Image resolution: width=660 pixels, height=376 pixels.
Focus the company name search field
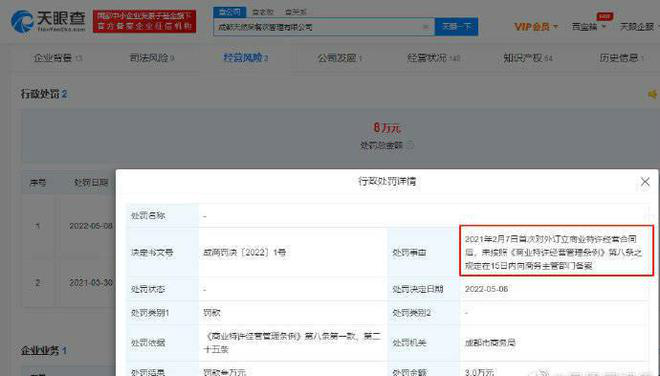323,27
